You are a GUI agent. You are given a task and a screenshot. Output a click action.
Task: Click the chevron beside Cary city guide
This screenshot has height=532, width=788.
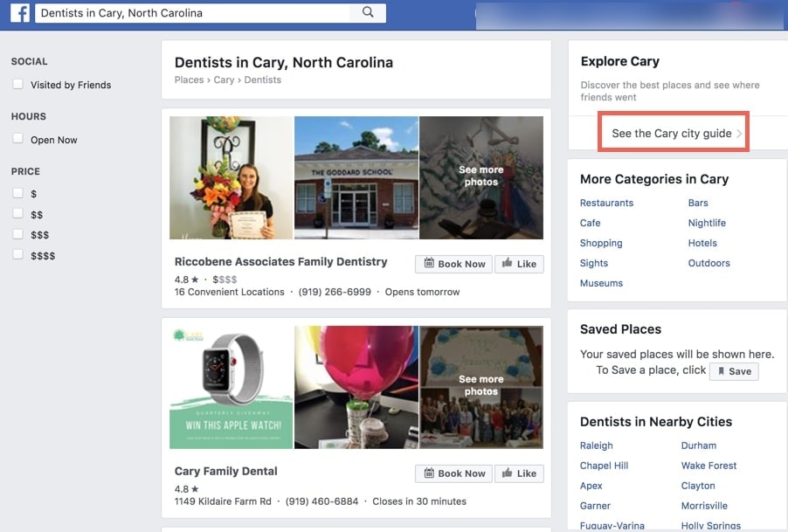tap(739, 134)
